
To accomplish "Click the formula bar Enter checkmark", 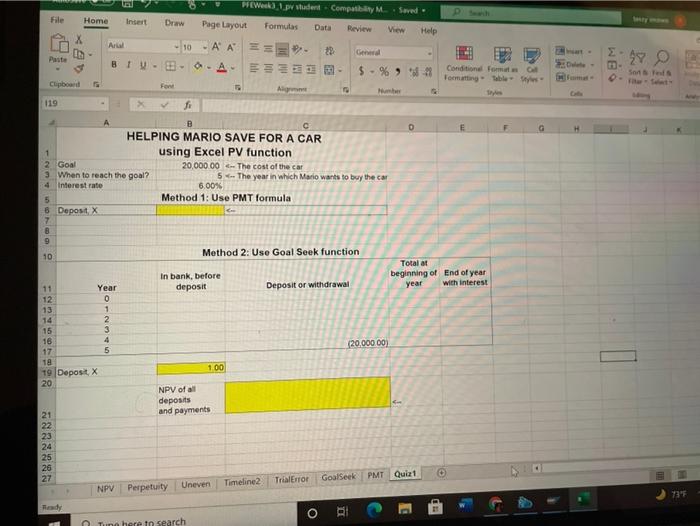I will [165, 105].
